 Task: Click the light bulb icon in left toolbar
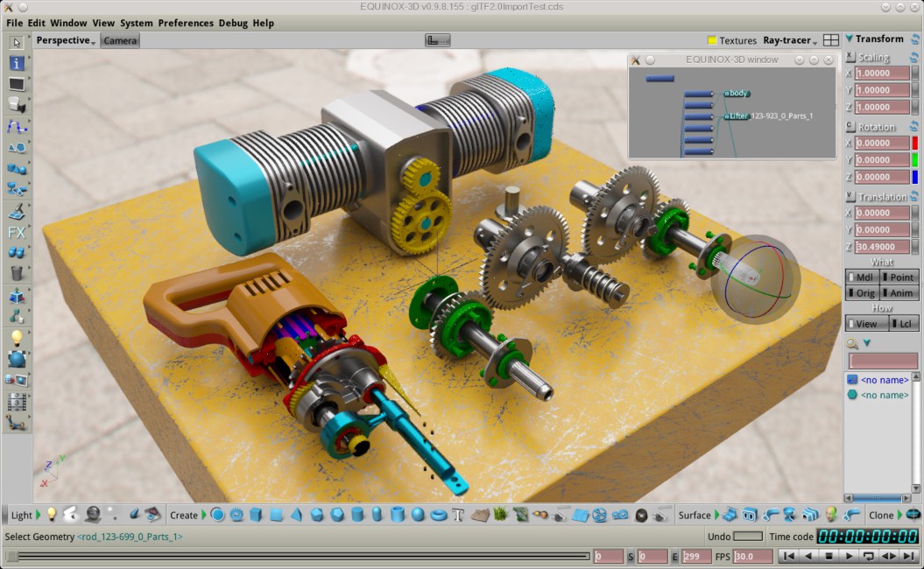tap(17, 338)
